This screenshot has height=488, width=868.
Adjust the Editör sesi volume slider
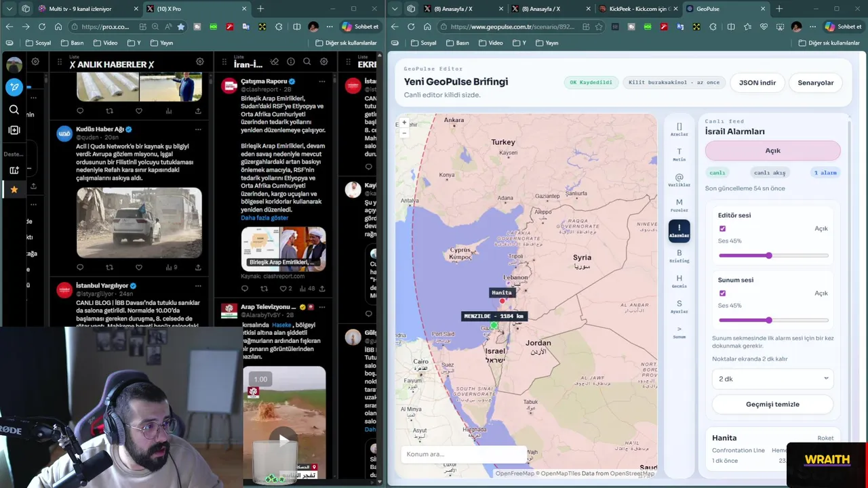(x=774, y=256)
